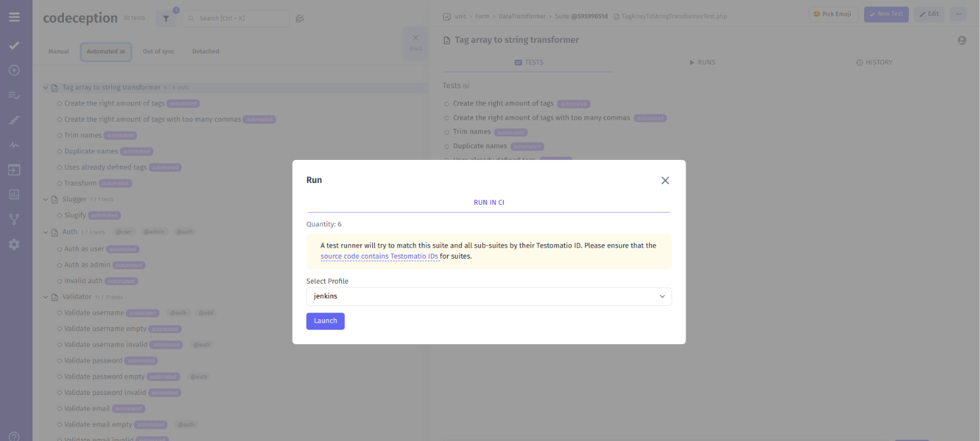Select the checkmark tests icon in sidebar
Viewport: 980px width, 441px height.
pos(14,45)
